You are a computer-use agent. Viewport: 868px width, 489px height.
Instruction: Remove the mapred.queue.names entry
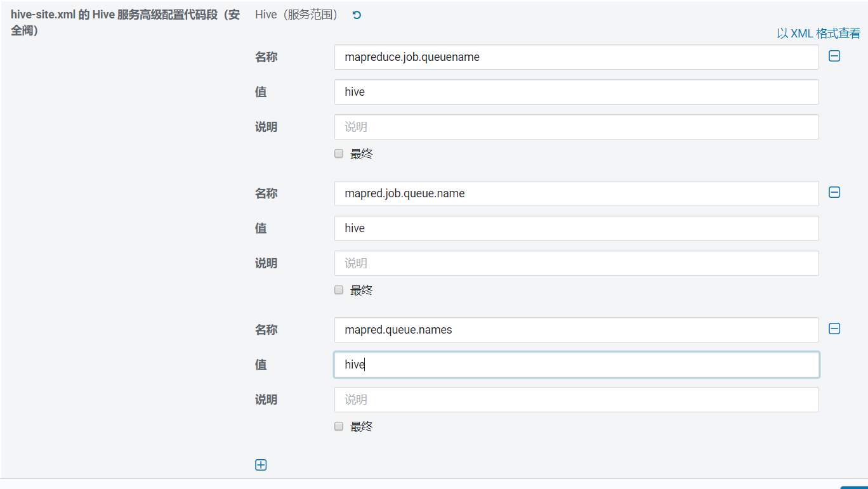(x=834, y=329)
